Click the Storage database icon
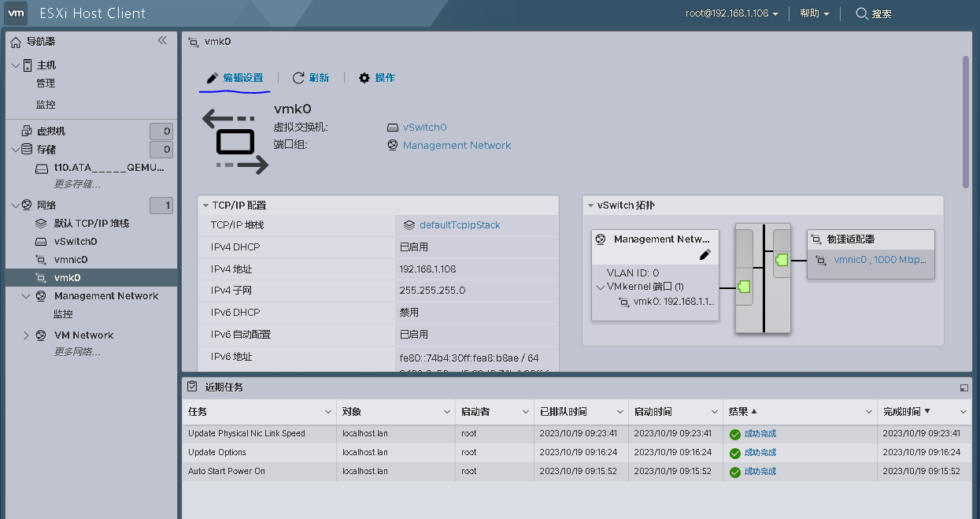The height and width of the screenshot is (519, 980). pyautogui.click(x=27, y=149)
